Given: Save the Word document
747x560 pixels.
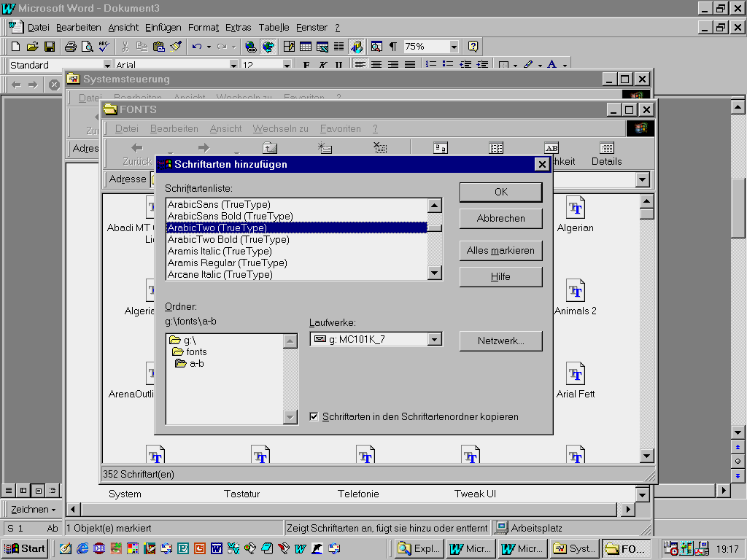Looking at the screenshot, I should (49, 47).
